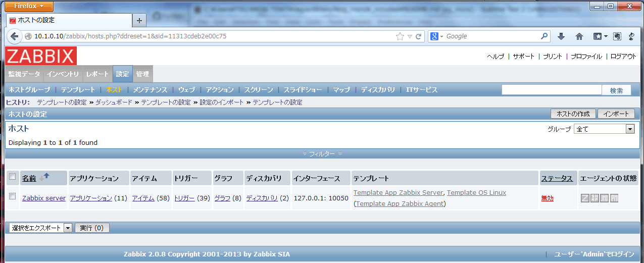Viewport: 644px width, 263px height.
Task: Select the 設定 main tab
Action: (x=122, y=74)
